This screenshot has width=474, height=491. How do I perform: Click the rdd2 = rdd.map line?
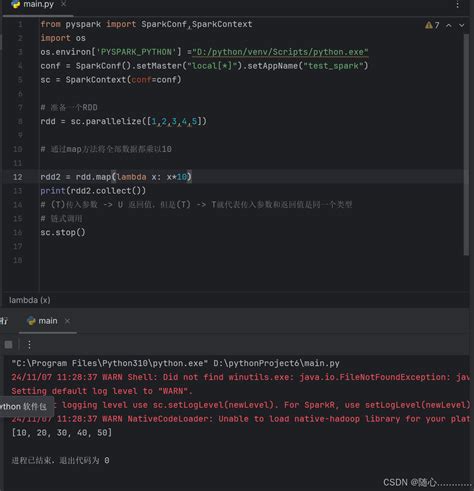(x=116, y=177)
